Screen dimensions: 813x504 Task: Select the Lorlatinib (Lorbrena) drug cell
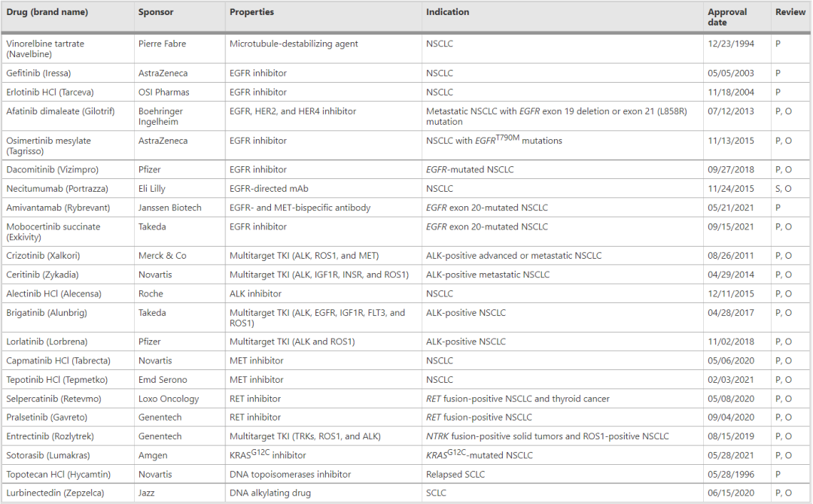click(47, 342)
